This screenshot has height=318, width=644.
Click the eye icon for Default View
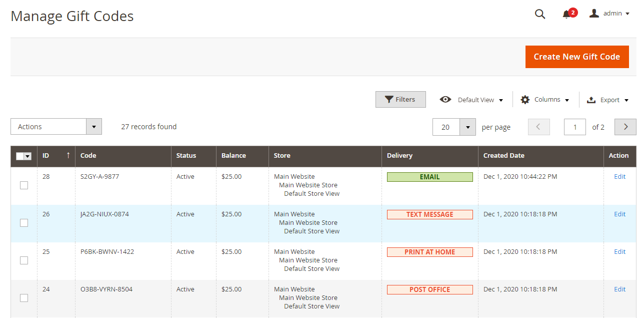pos(445,100)
